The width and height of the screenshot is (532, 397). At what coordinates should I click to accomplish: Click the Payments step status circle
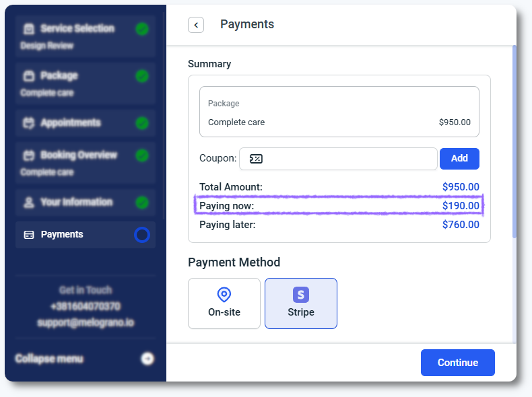pyautogui.click(x=142, y=235)
